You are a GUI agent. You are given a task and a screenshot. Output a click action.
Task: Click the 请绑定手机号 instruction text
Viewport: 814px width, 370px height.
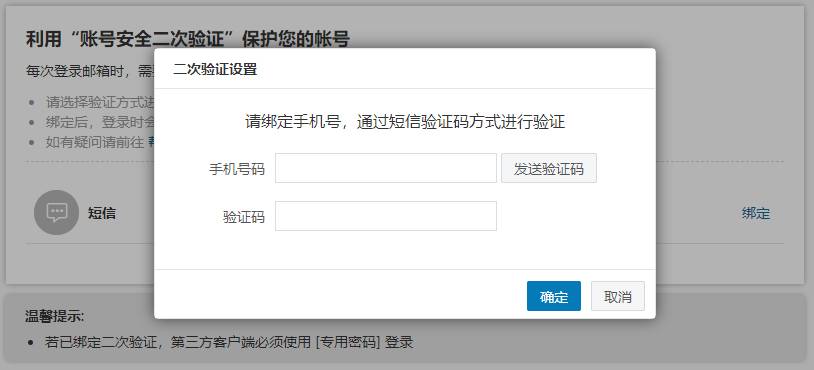tap(405, 122)
